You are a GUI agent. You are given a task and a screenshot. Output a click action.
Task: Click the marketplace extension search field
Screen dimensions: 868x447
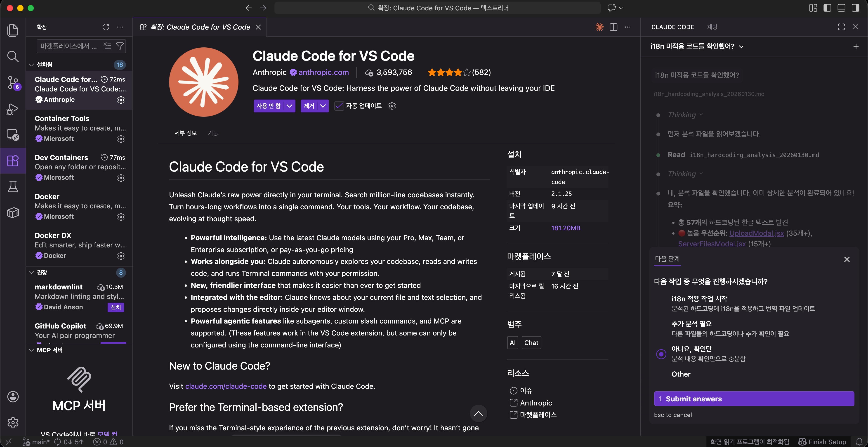(69, 46)
